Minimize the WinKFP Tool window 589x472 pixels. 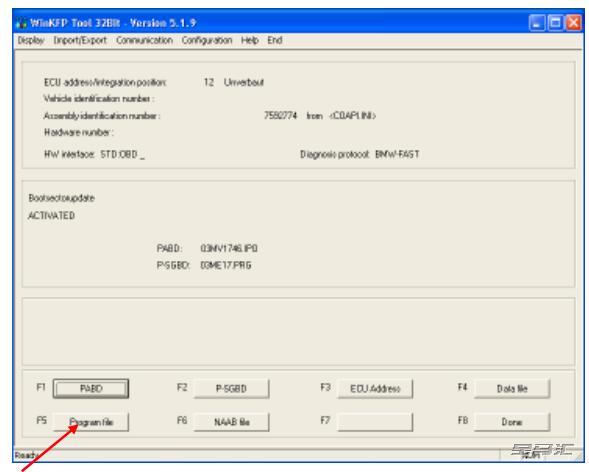[537, 23]
